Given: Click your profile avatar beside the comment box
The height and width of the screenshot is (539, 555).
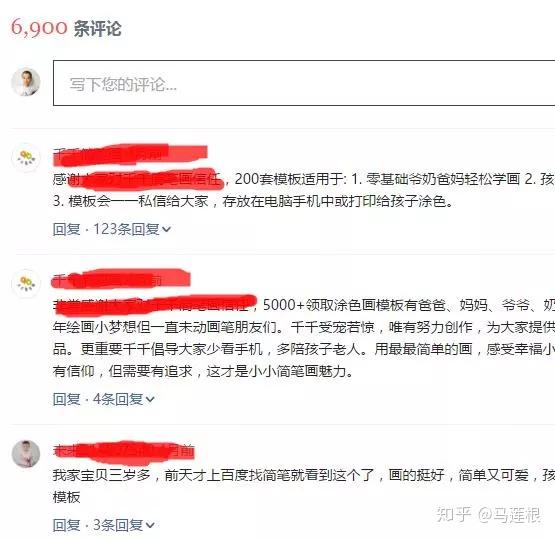Looking at the screenshot, I should point(25,82).
